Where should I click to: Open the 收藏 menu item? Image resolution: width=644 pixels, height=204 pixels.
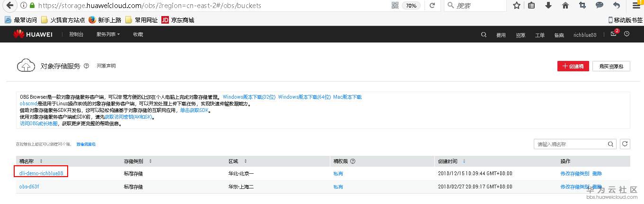point(138,34)
